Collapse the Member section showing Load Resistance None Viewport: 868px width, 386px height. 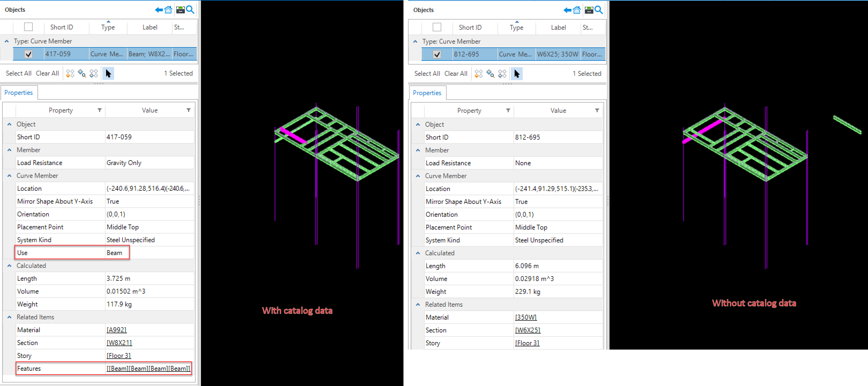(418, 150)
